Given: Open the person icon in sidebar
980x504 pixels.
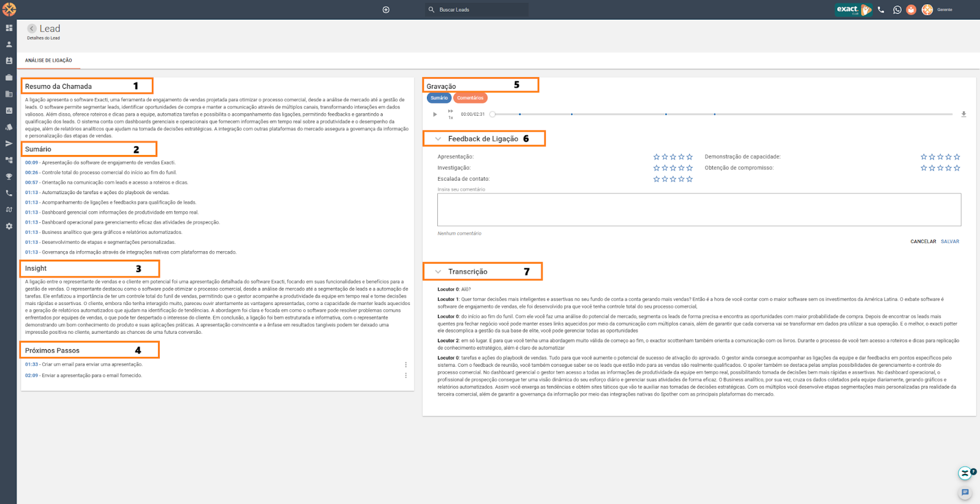Looking at the screenshot, I should [9, 45].
